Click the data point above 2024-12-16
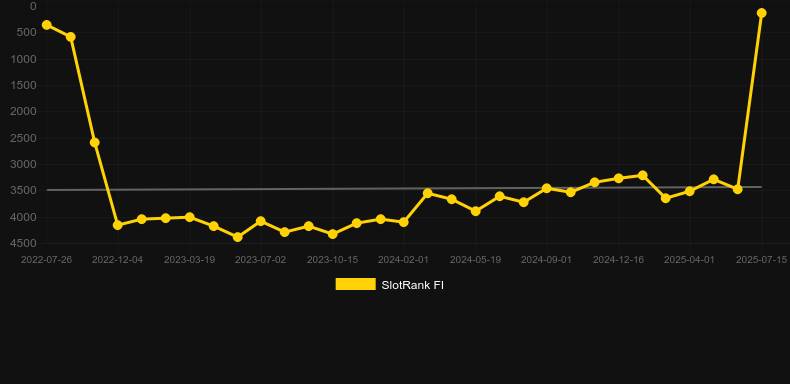 (619, 178)
